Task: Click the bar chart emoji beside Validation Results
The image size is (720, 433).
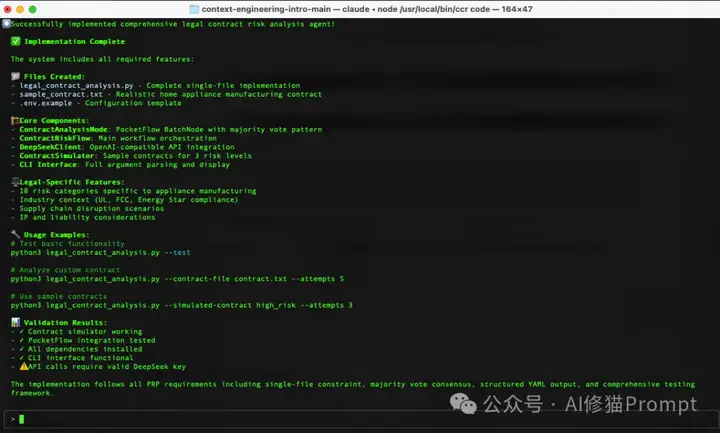Action: tap(16, 322)
